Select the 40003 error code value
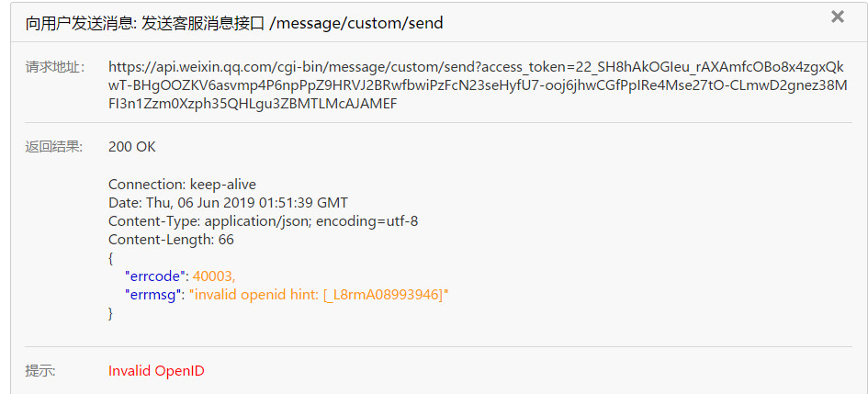 point(214,276)
